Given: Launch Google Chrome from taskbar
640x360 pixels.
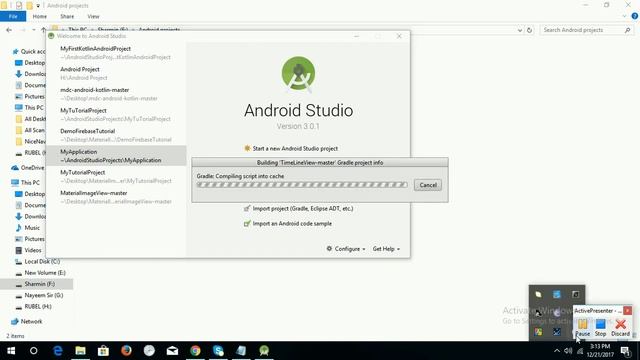Looking at the screenshot, I should coord(195,351).
